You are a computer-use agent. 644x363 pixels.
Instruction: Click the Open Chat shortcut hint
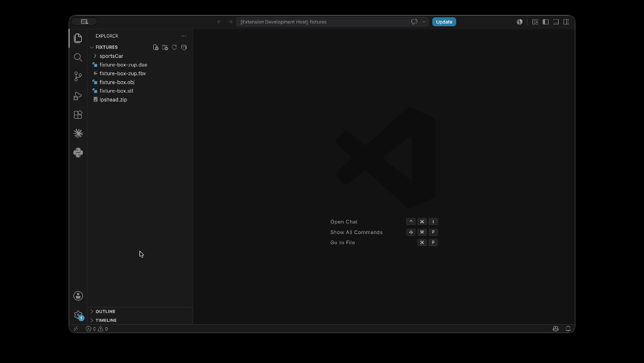click(x=344, y=222)
